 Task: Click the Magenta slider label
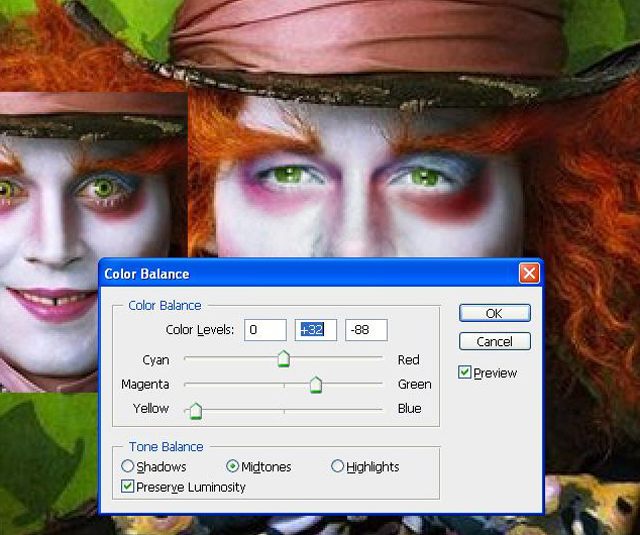point(145,384)
